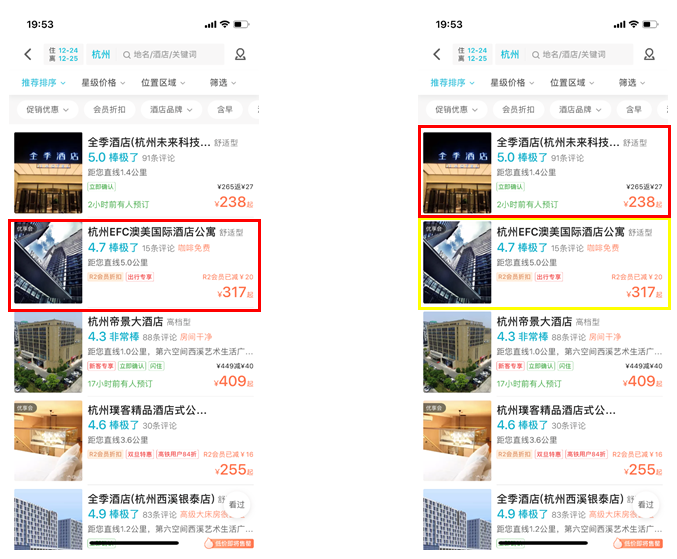
Task: Open 星级价格 dropdown on left screen
Action: coord(103,82)
